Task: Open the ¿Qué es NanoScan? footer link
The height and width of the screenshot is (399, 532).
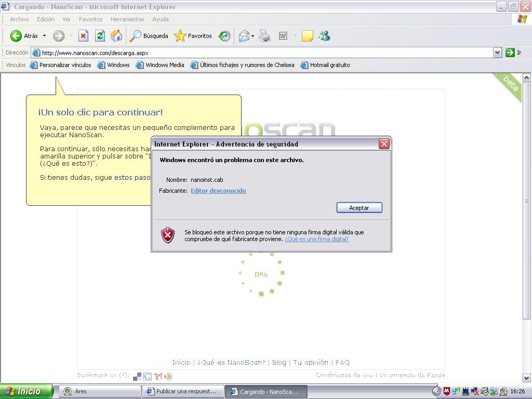Action: coord(231,362)
